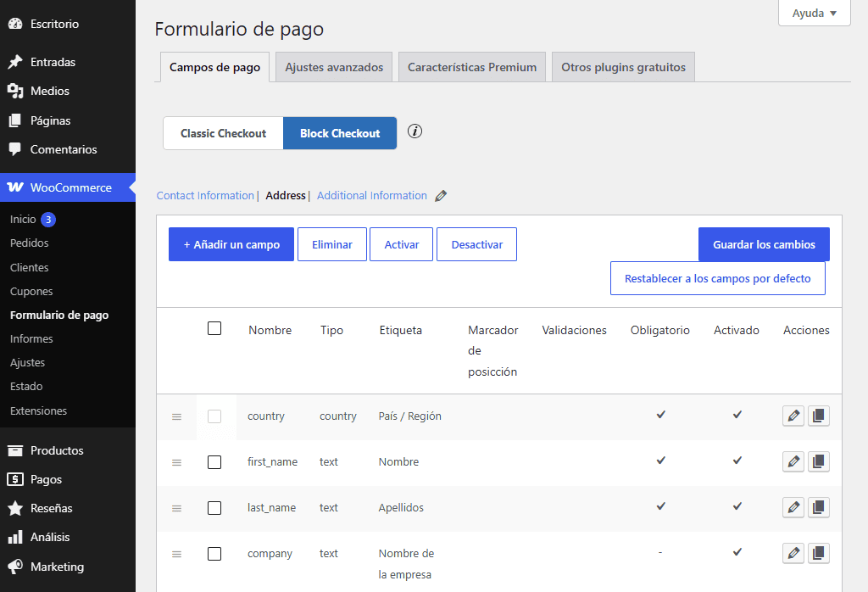The width and height of the screenshot is (868, 592).
Task: Click Restablecer a los campos por defecto
Action: pos(718,278)
